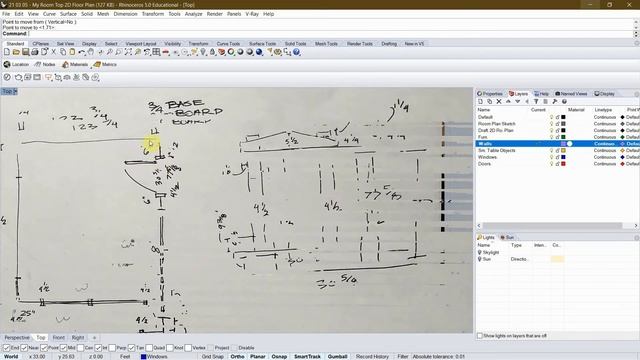Toggle Grid Snap in status bar
The width and height of the screenshot is (640, 360).
coord(213,356)
